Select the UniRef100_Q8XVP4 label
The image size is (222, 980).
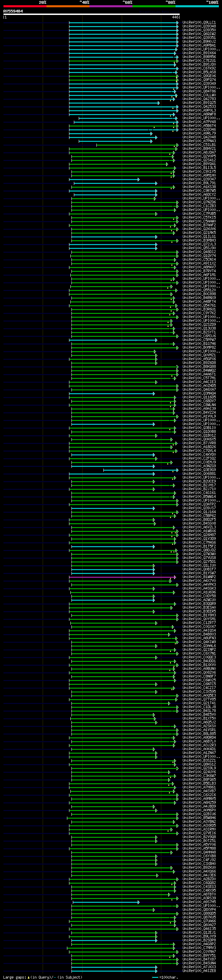tap(199, 910)
